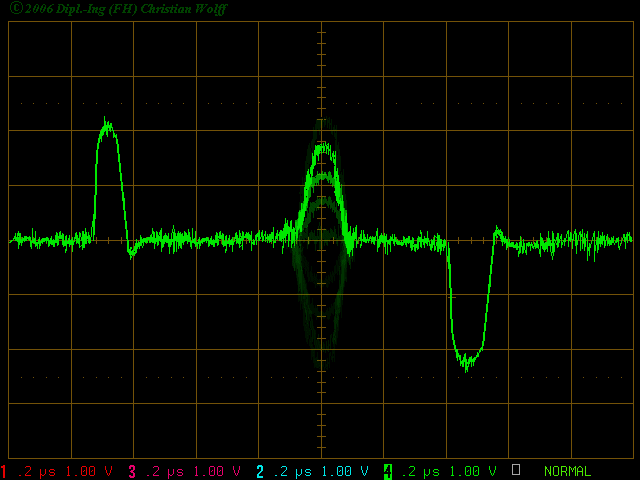Click the highlighted green channel 4 indicator
This screenshot has width=640, height=480.
[387, 471]
